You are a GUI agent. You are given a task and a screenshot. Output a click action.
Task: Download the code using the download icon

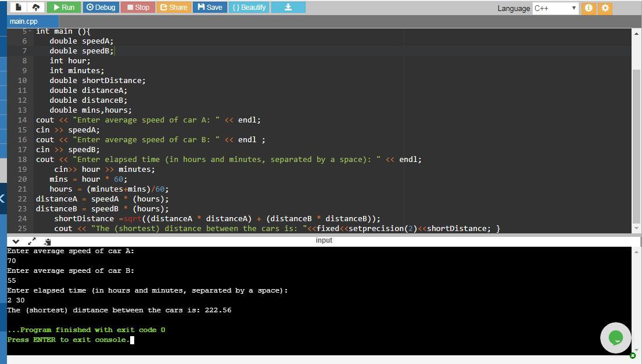[288, 8]
